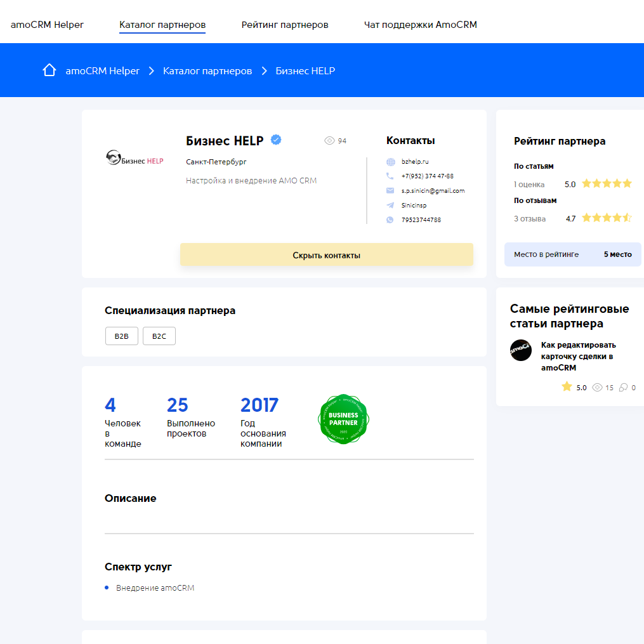Click the По отзывам label

pyautogui.click(x=535, y=200)
